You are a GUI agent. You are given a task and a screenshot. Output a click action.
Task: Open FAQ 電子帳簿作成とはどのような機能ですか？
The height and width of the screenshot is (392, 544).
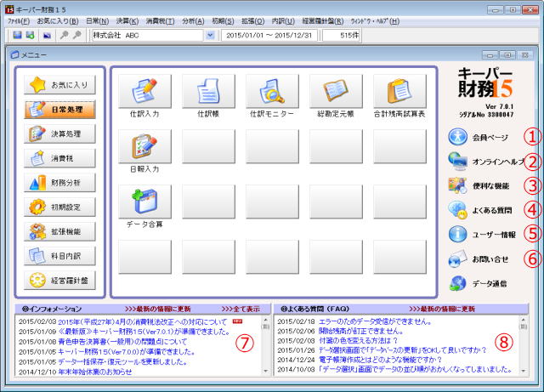point(381,360)
